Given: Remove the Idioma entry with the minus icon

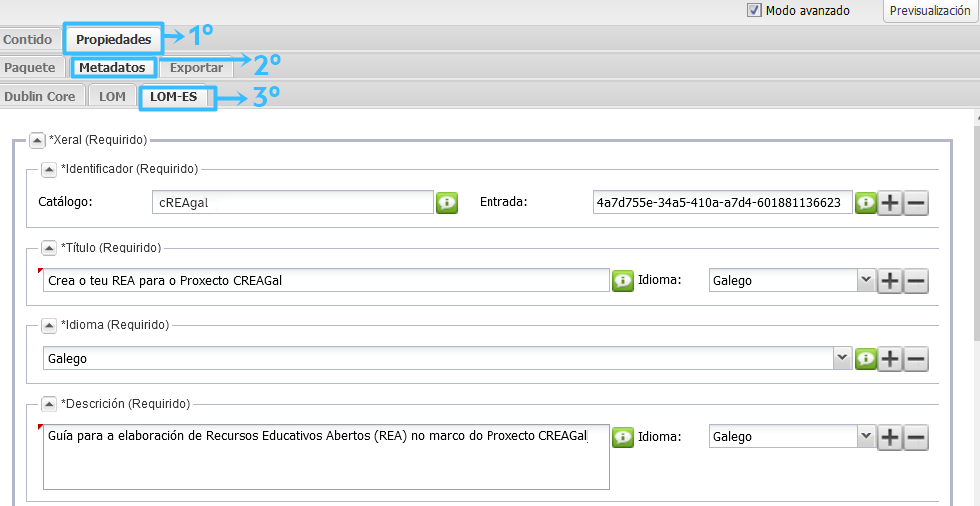Looking at the screenshot, I should [915, 359].
